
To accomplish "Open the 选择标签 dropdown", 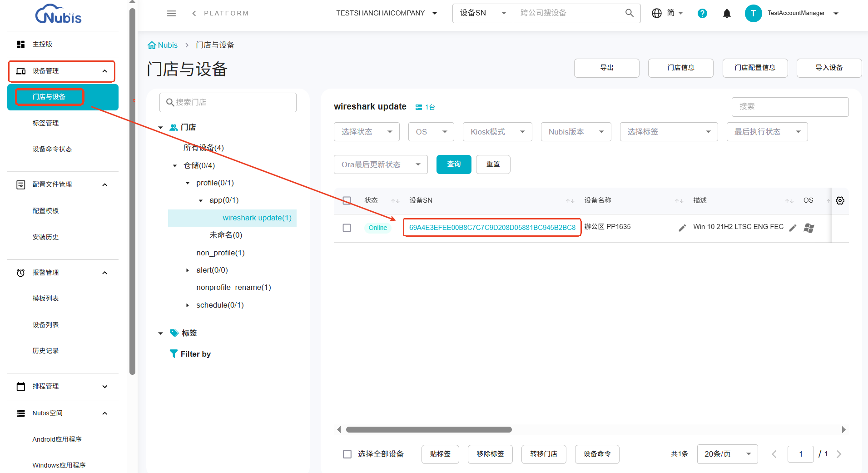I will [x=669, y=132].
